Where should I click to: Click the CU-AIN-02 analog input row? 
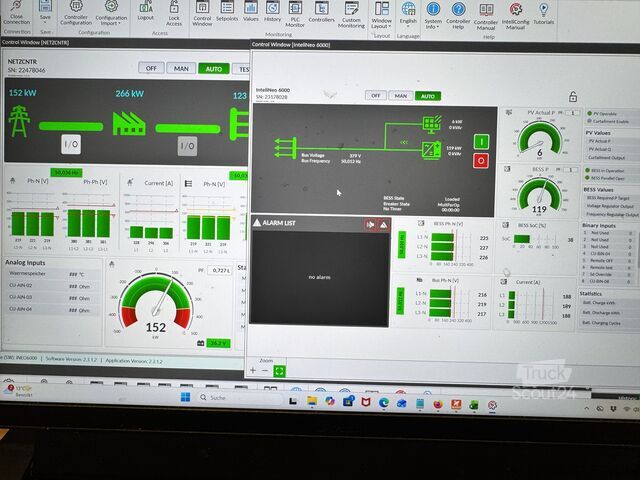[52, 286]
